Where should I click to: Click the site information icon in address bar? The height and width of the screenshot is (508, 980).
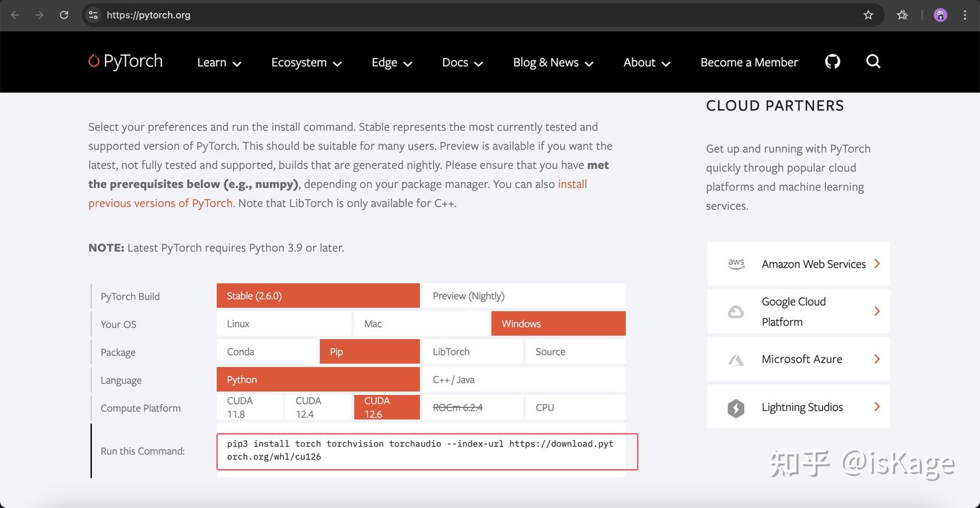(94, 15)
